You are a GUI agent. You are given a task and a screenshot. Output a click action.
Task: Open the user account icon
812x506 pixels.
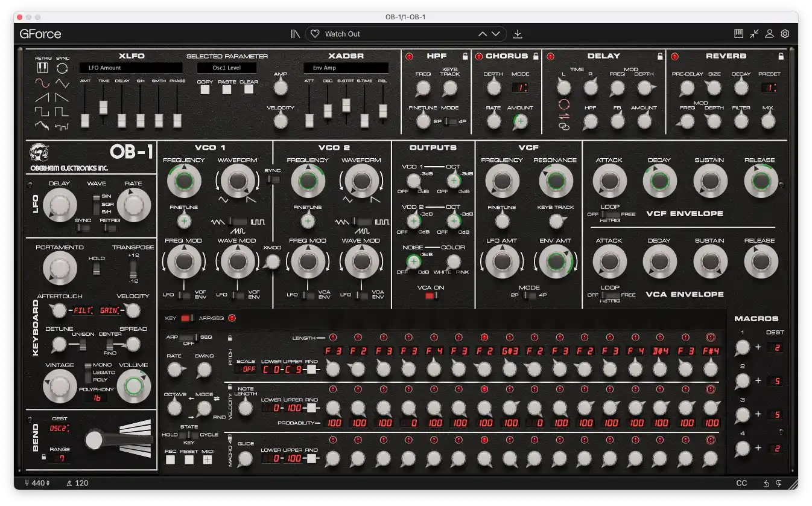[x=769, y=34]
